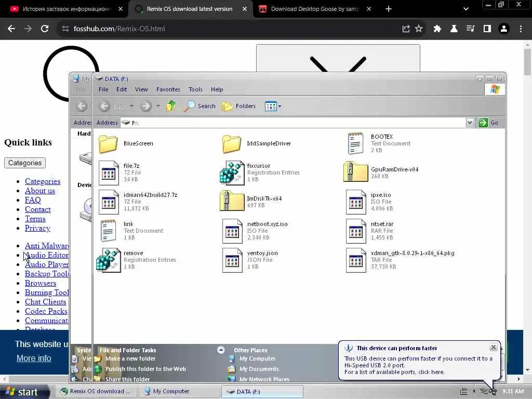This screenshot has width=532, height=399.
Task: Select the link text document icon
Action: 108,230
